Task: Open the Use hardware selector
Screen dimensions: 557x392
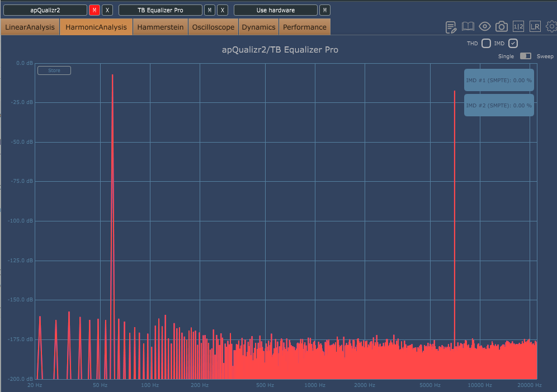Action: (x=275, y=10)
